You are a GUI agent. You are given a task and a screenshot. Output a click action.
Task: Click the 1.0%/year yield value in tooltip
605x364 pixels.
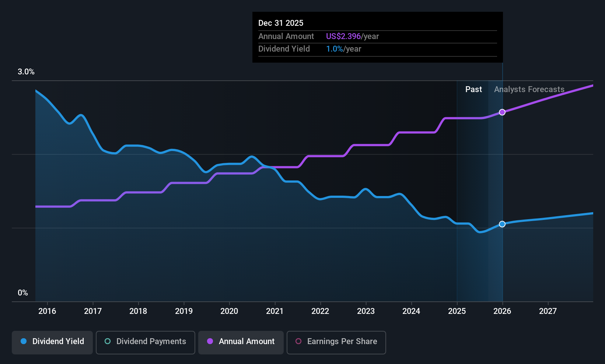(x=343, y=49)
